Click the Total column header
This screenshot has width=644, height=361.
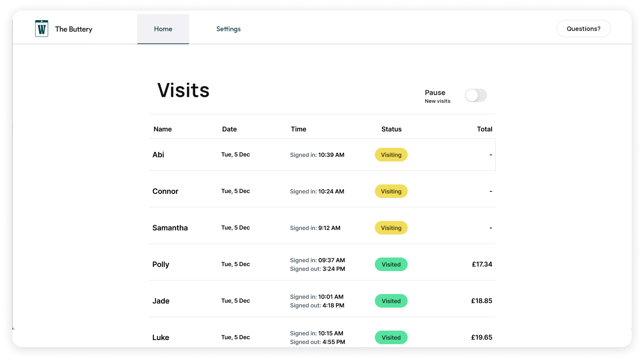coord(485,129)
